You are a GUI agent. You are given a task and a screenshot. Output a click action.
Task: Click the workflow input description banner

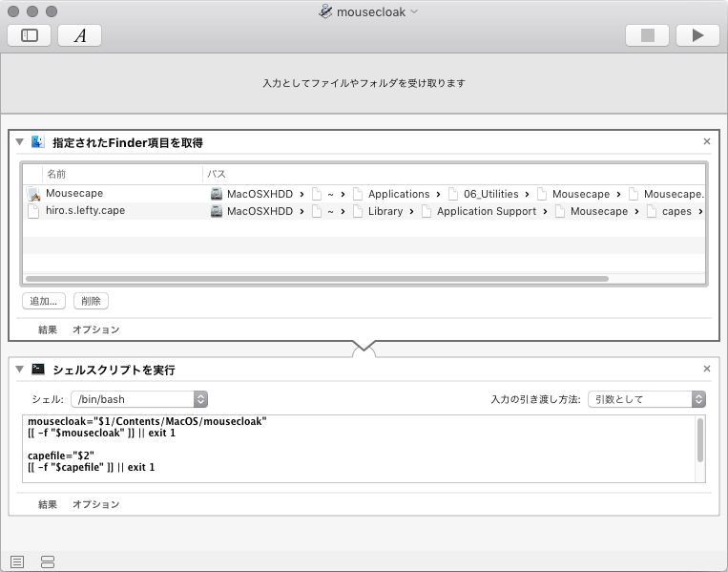coord(364,83)
